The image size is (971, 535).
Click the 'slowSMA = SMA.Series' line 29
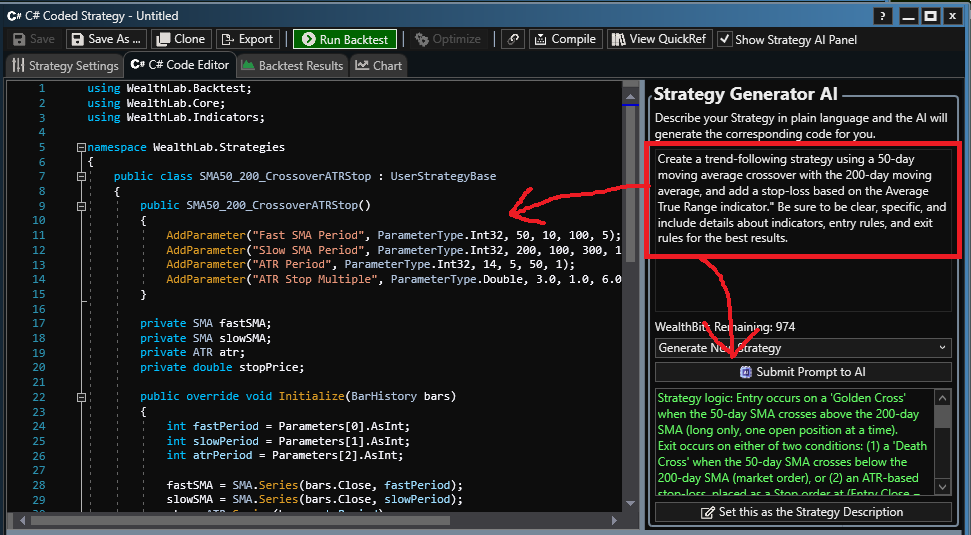point(315,500)
